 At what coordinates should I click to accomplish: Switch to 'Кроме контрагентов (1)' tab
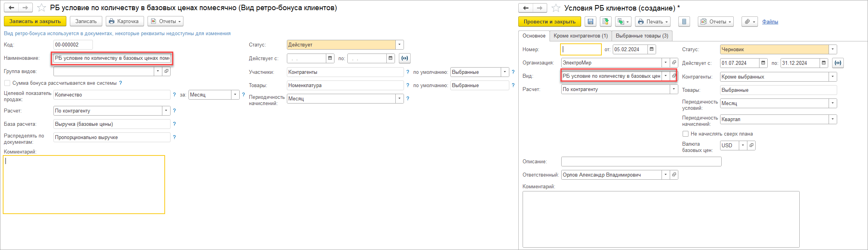pos(580,36)
